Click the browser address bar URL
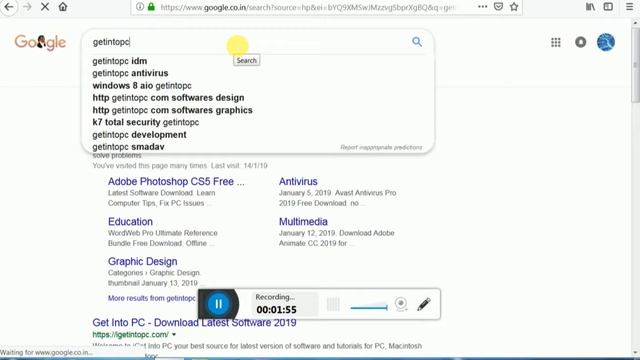 308,7
